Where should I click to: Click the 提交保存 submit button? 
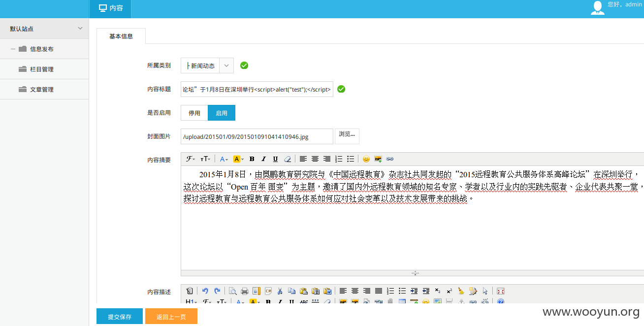(120, 317)
